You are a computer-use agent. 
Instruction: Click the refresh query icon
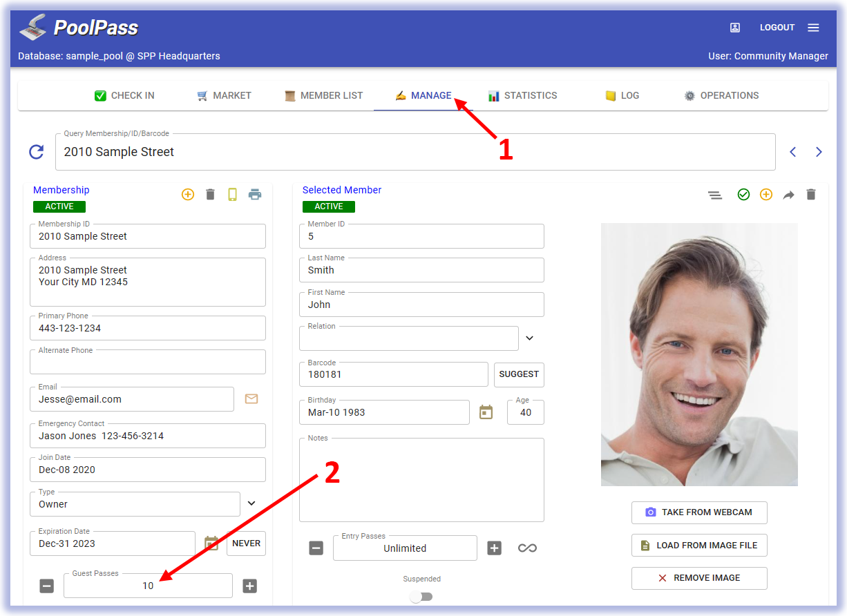click(37, 152)
